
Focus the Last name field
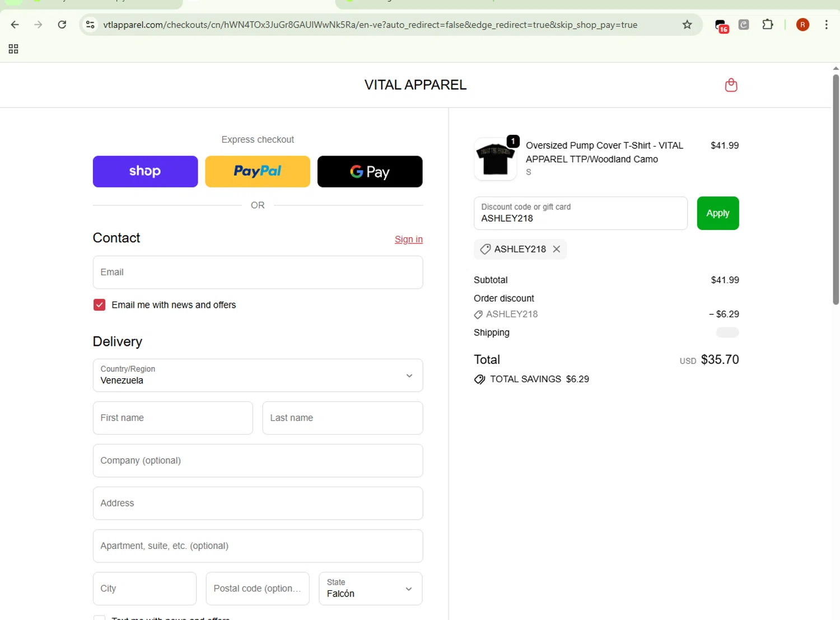343,418
